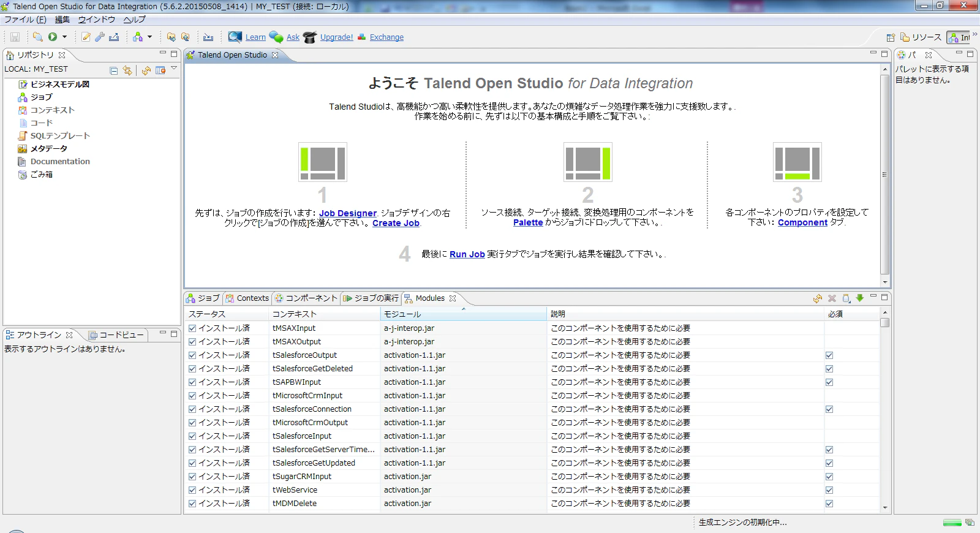Click the green download arrow in the Modules view
The image size is (980, 533).
pos(860,298)
